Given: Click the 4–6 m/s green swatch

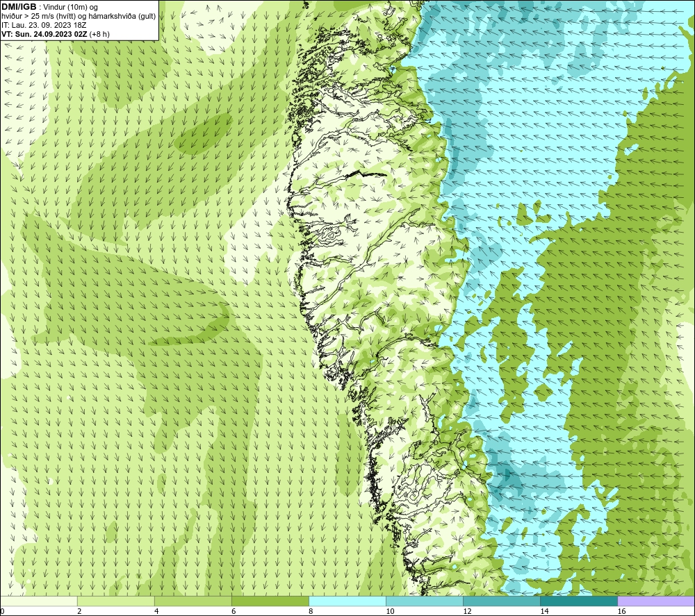Looking at the screenshot, I should [193, 601].
